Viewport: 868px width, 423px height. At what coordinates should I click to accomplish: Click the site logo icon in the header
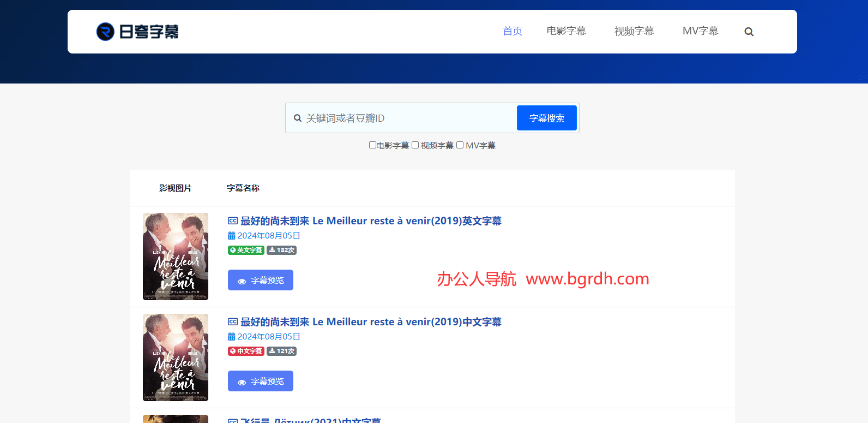105,32
